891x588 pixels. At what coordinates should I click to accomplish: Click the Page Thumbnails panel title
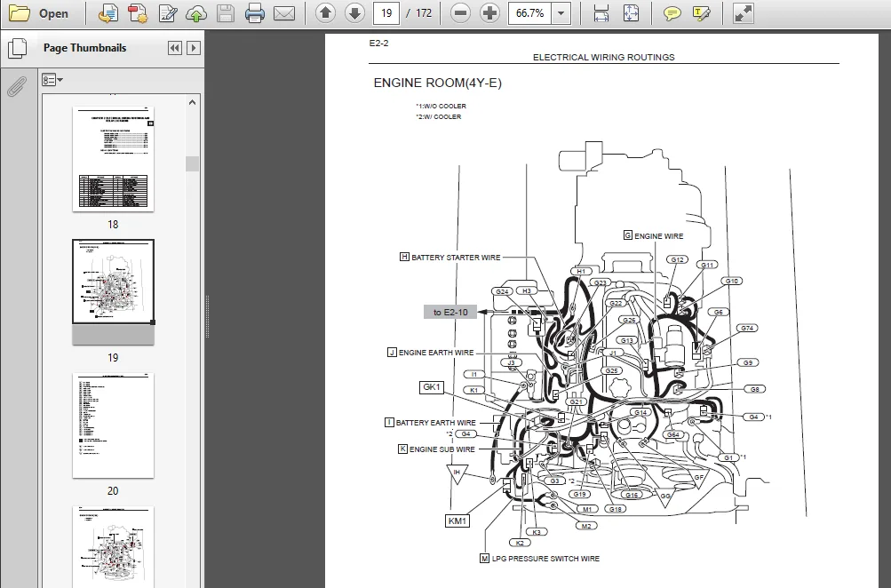pos(84,48)
